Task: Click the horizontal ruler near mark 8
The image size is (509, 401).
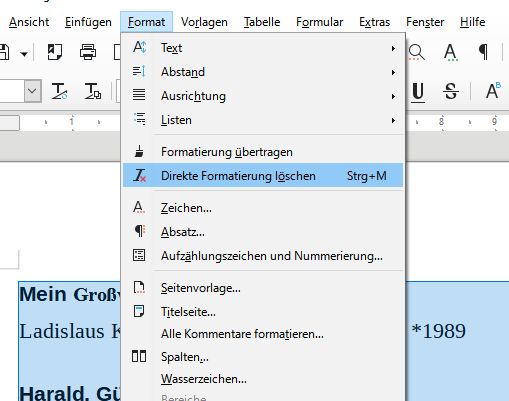Action: 441,122
